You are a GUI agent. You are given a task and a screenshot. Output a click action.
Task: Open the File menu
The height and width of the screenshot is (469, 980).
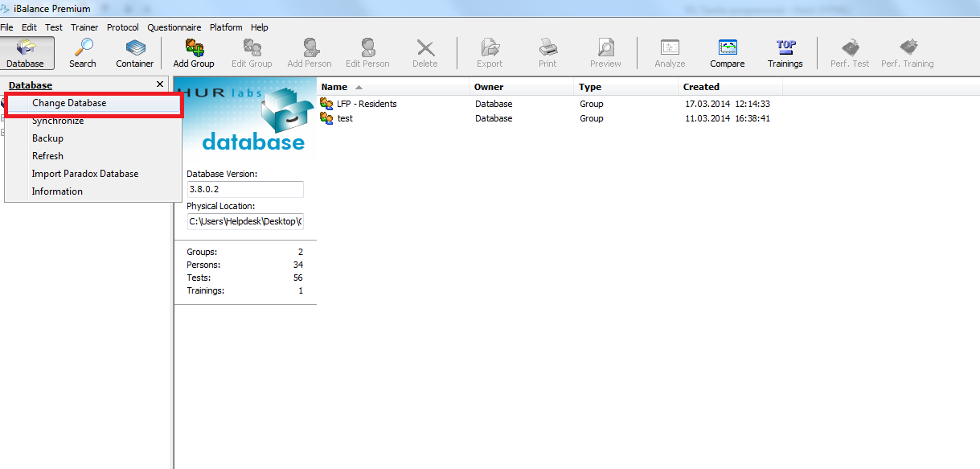pos(7,27)
